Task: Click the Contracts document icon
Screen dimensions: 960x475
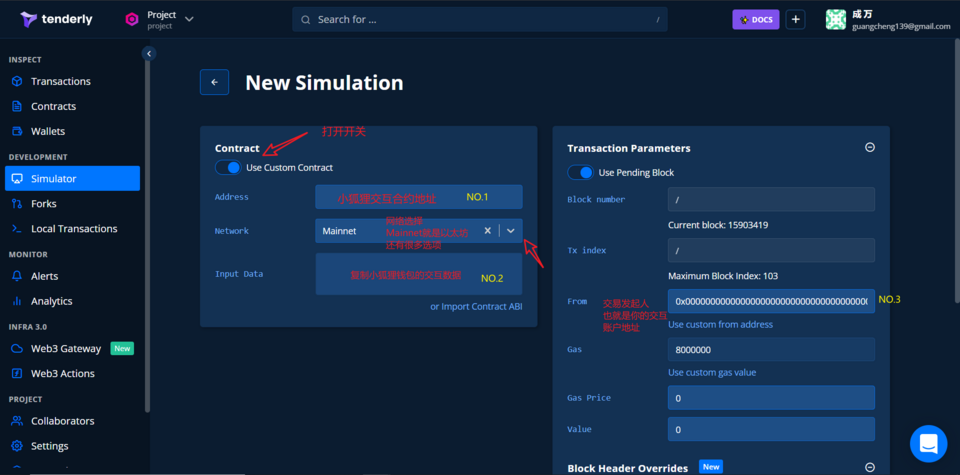Action: pyautogui.click(x=17, y=107)
